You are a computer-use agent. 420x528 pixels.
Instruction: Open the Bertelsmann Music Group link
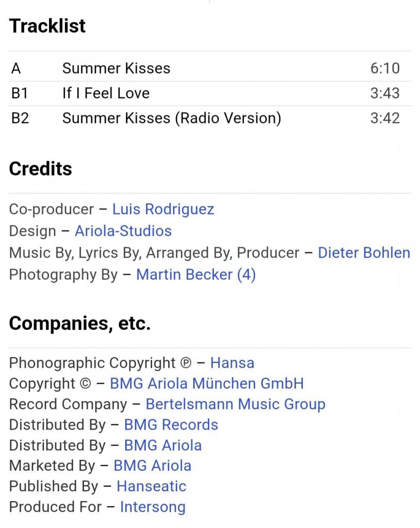coord(236,404)
